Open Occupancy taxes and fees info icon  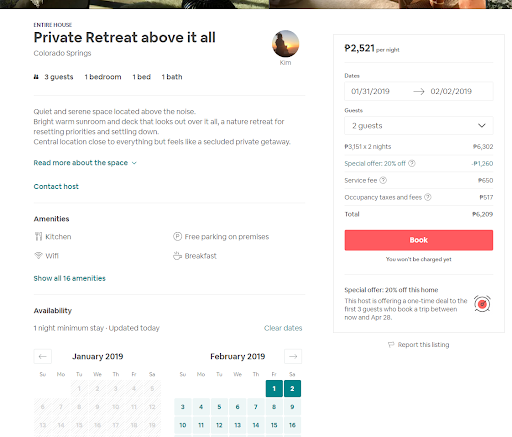pos(428,197)
